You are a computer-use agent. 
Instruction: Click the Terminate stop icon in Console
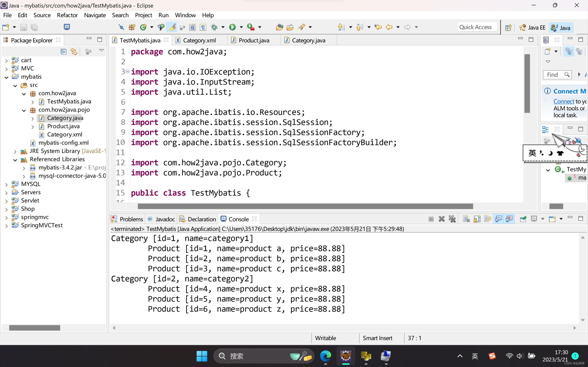click(x=431, y=219)
